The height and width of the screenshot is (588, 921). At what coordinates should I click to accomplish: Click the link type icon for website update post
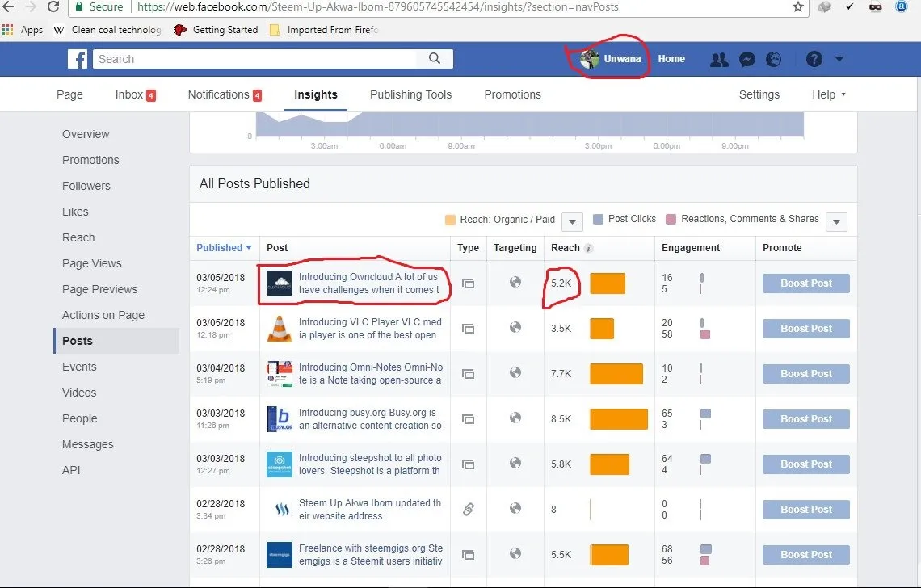pyautogui.click(x=468, y=510)
